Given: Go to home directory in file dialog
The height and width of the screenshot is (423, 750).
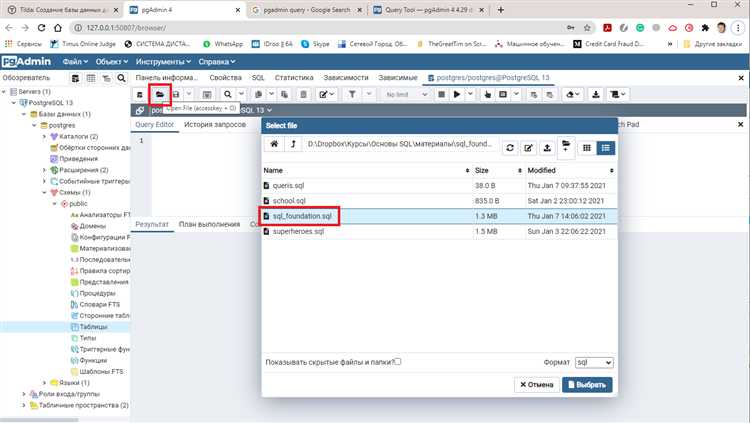Looking at the screenshot, I should click(x=275, y=146).
